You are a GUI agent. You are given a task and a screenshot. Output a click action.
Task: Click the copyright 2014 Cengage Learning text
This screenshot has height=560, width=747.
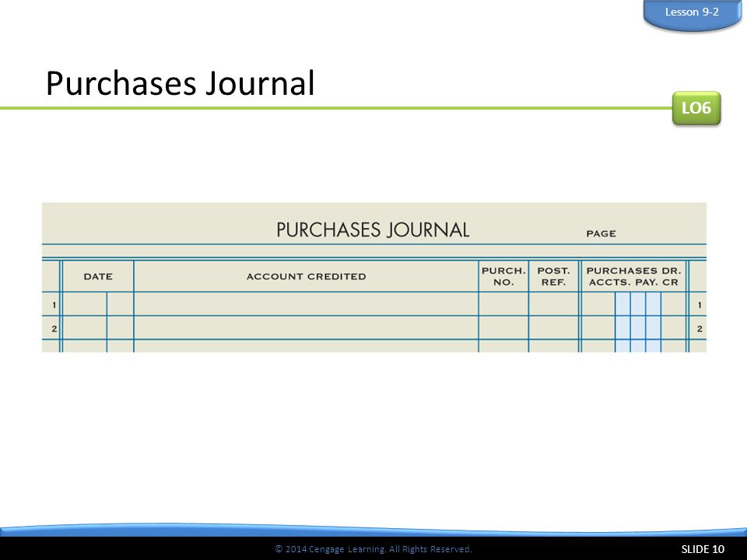point(373,548)
